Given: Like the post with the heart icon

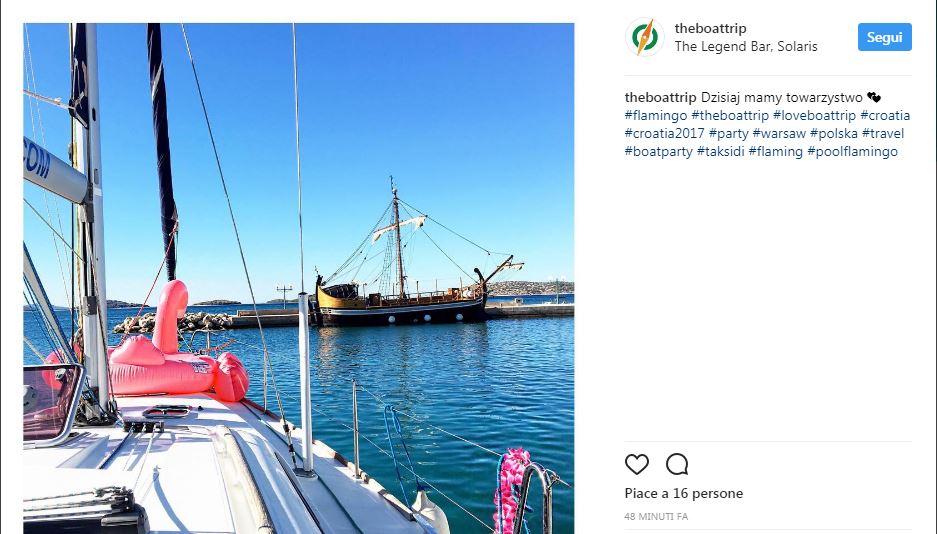Looking at the screenshot, I should click(x=636, y=464).
